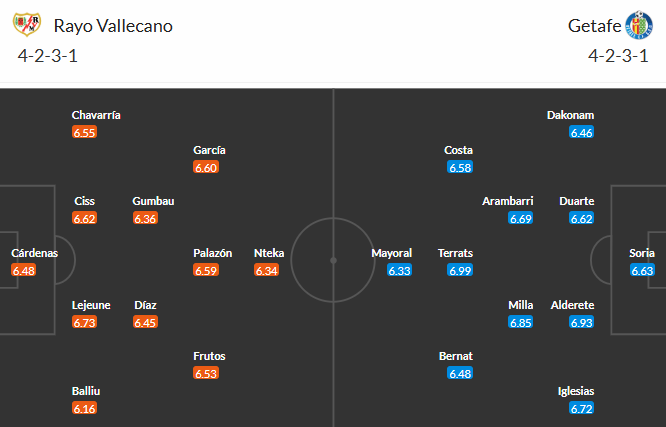This screenshot has width=666, height=427.
Task: Open goalkeeper Soria's name
Action: 642,253
